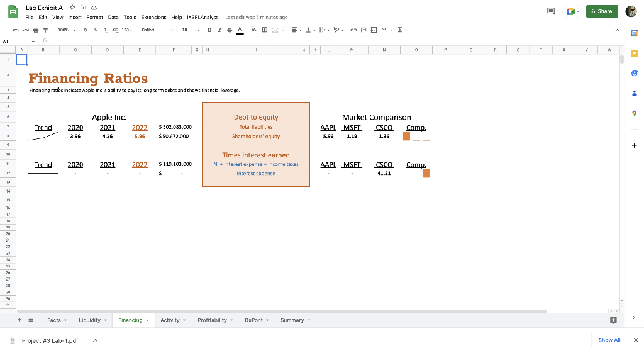644x353 pixels.
Task: Insert a comment
Action: click(x=364, y=30)
